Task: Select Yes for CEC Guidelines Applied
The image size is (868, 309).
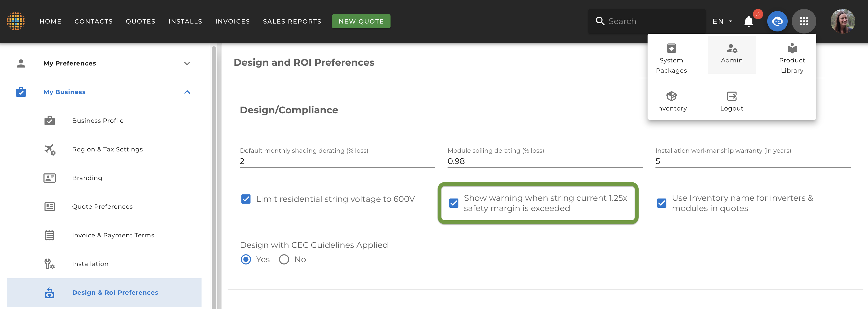Action: pos(246,259)
